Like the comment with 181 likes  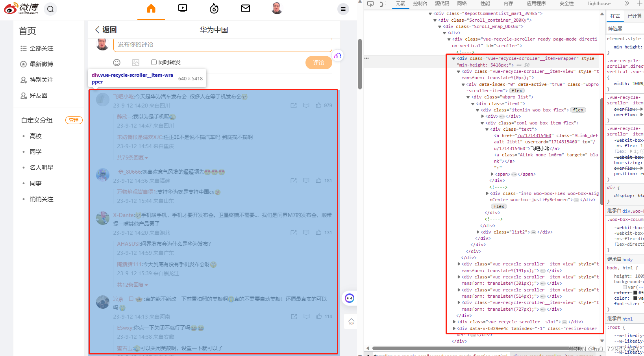324,181
